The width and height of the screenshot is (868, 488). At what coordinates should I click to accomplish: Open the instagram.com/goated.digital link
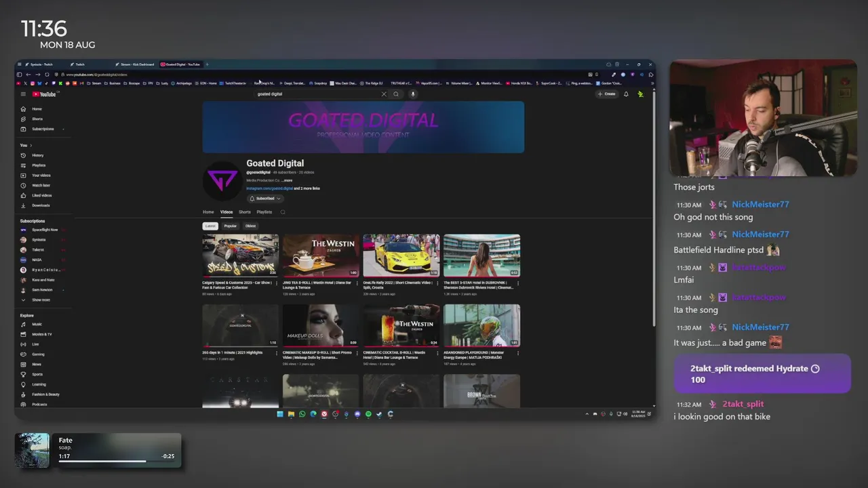(x=270, y=188)
